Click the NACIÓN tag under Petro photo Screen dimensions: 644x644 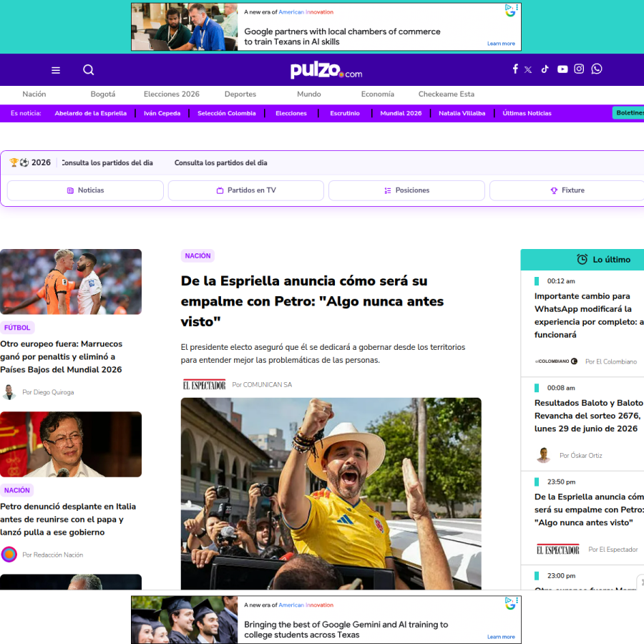pos(17,490)
